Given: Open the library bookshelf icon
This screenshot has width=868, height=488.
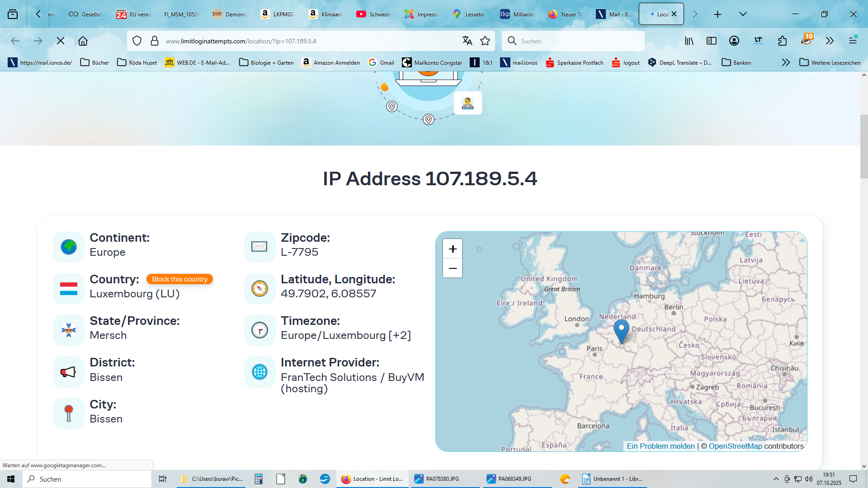Looking at the screenshot, I should click(x=689, y=41).
